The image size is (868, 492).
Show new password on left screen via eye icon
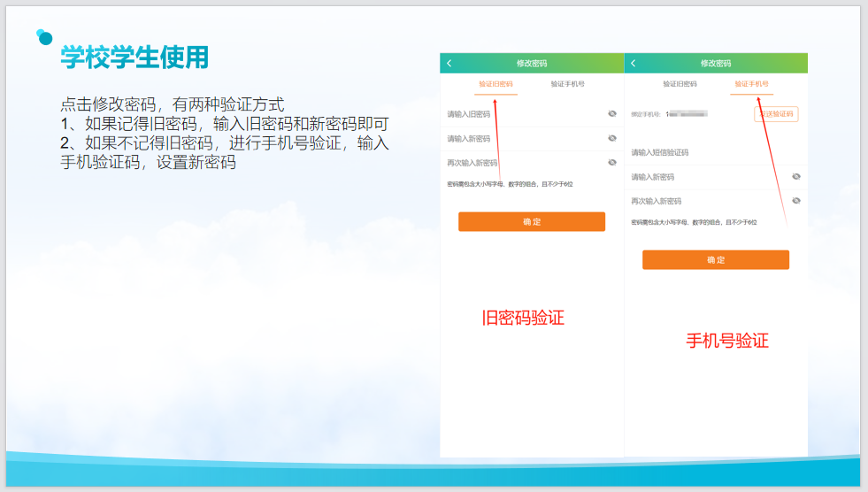[612, 139]
